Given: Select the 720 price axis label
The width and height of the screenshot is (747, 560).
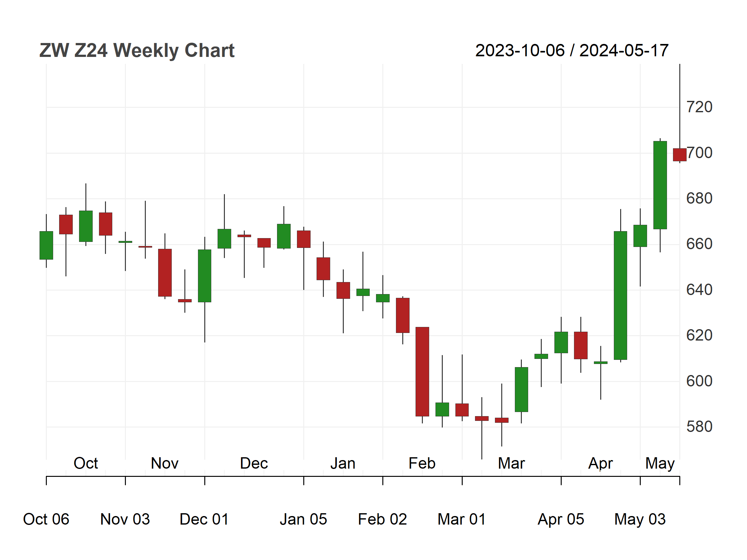Looking at the screenshot, I should (x=699, y=107).
